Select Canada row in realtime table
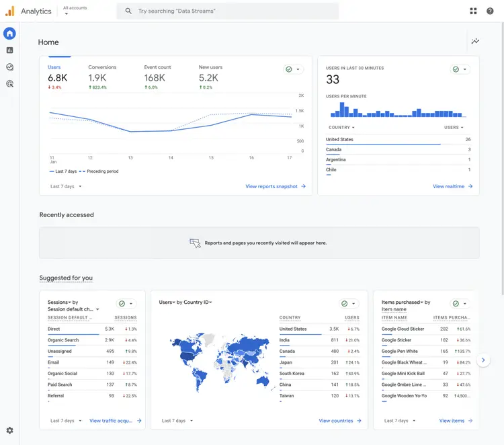Screen dimensions: 504x445 [398, 150]
